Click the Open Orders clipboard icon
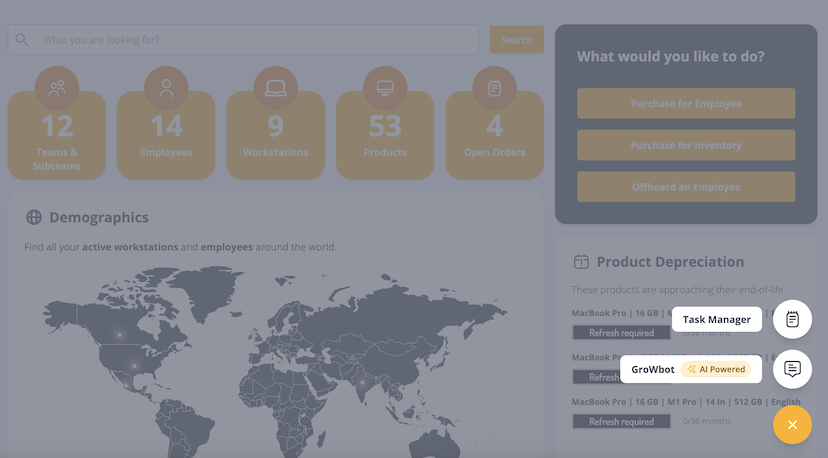 (494, 88)
